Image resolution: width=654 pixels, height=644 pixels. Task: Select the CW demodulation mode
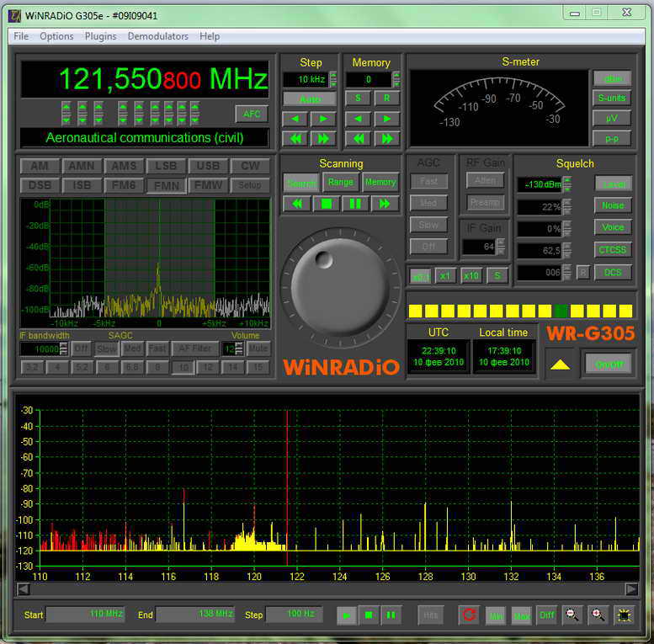(250, 166)
